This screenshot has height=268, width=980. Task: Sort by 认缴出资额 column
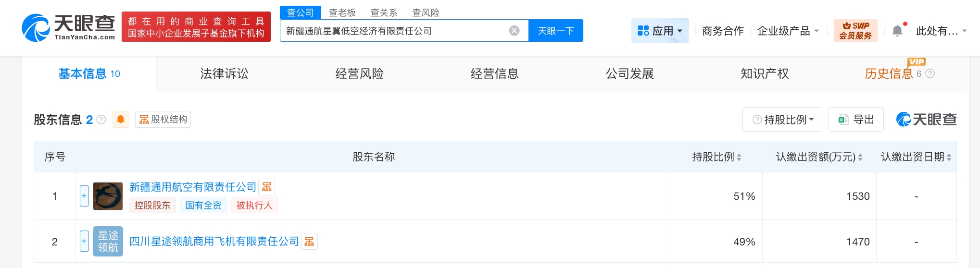coord(860,157)
